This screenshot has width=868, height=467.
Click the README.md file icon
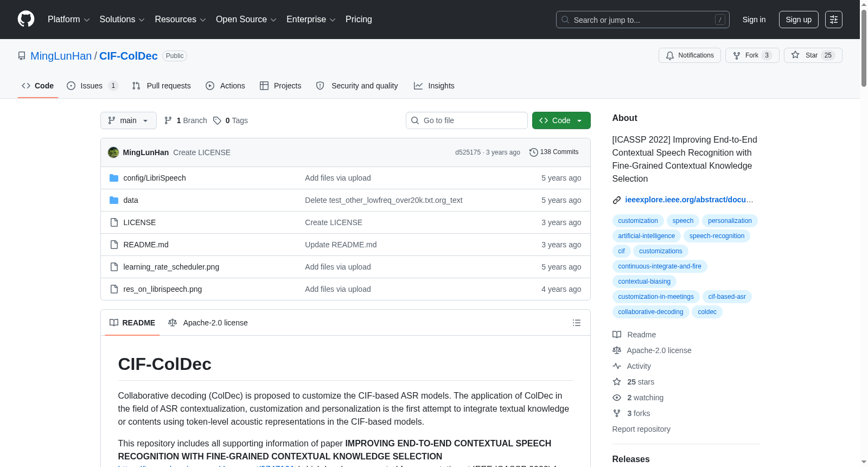point(114,245)
